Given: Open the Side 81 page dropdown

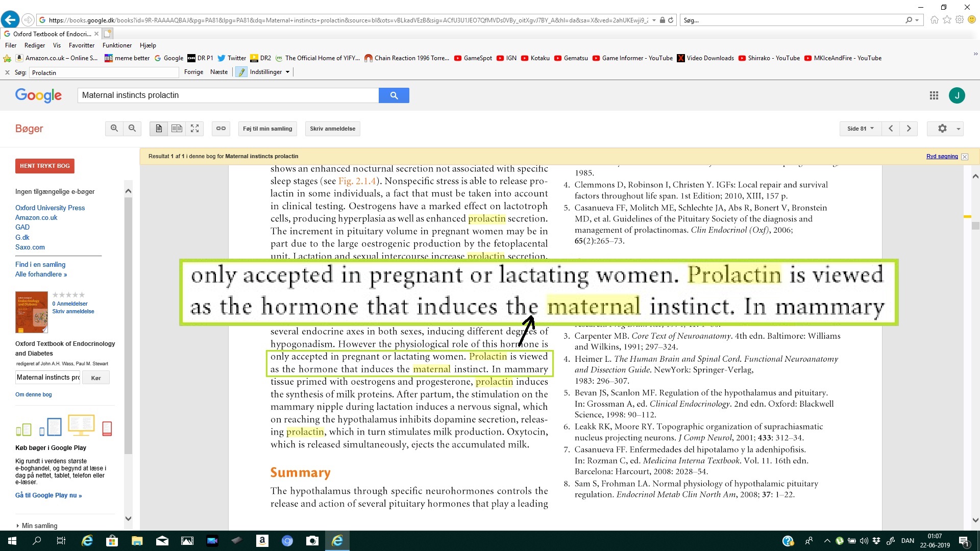Looking at the screenshot, I should point(860,129).
